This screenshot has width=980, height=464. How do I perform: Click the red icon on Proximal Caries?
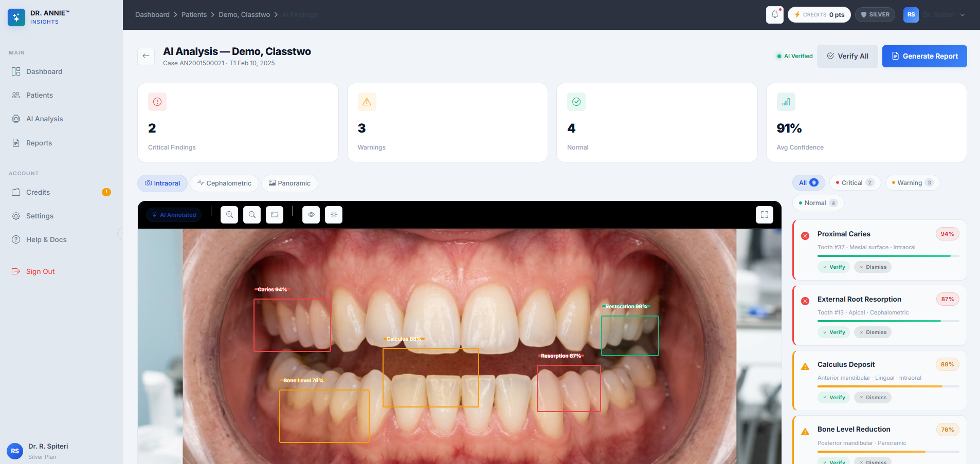pyautogui.click(x=805, y=235)
